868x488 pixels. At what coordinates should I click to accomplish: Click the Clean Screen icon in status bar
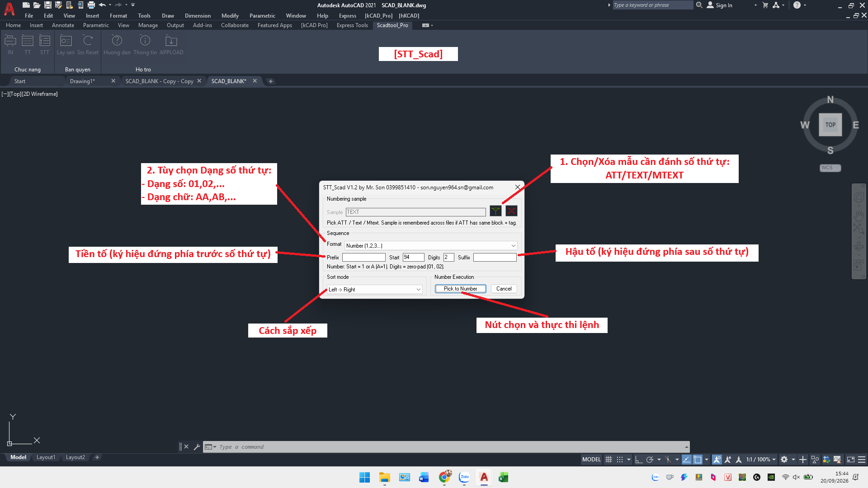[x=851, y=460]
